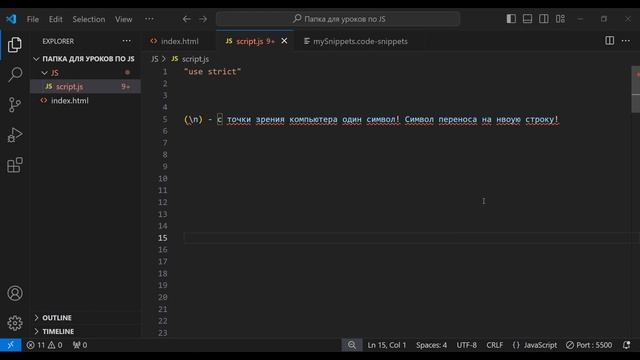
Task: Toggle the Secondary Side Bar layout icon
Action: (x=544, y=19)
